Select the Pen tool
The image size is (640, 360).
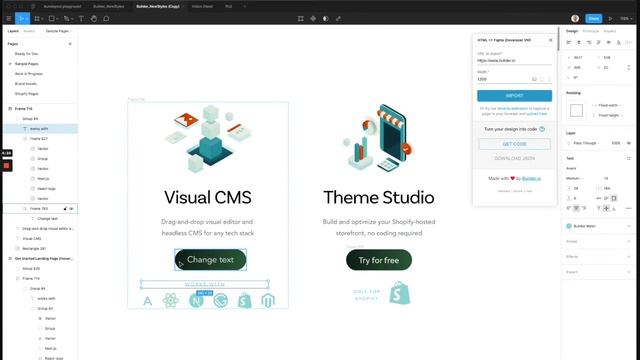(66, 19)
